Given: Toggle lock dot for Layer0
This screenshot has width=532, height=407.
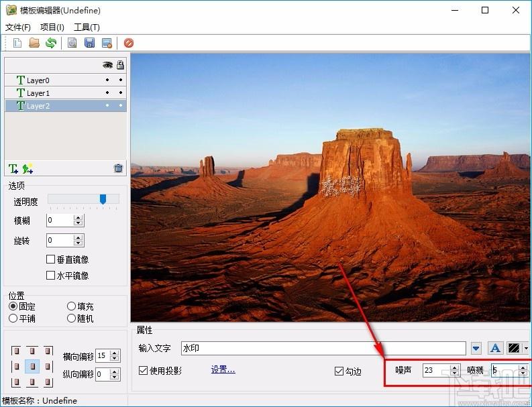Looking at the screenshot, I should pyautogui.click(x=121, y=80).
